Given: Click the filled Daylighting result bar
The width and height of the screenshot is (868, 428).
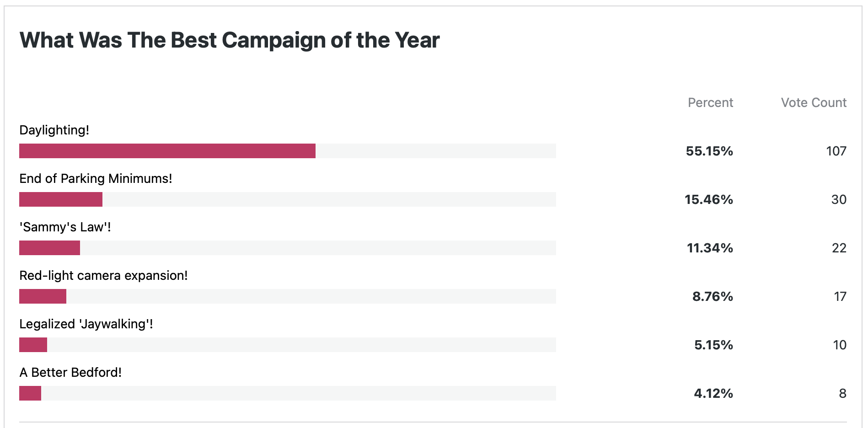Looking at the screenshot, I should (167, 151).
